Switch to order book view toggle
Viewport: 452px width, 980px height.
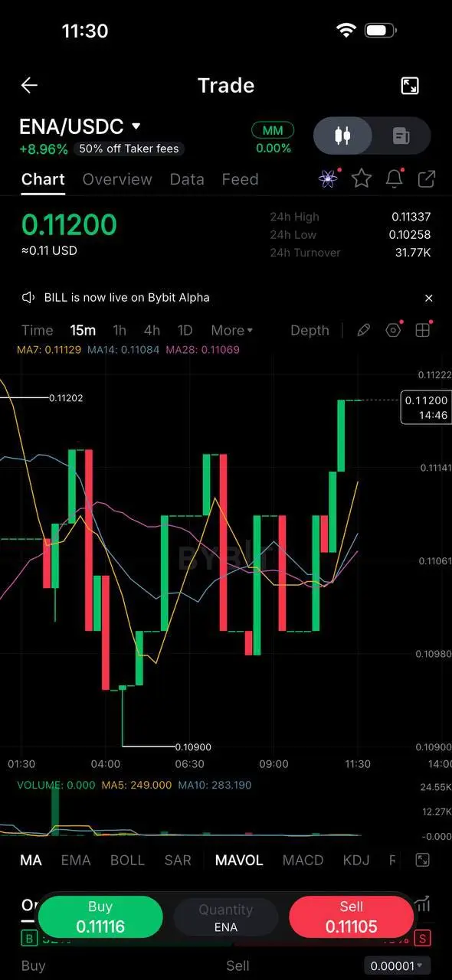tap(401, 136)
